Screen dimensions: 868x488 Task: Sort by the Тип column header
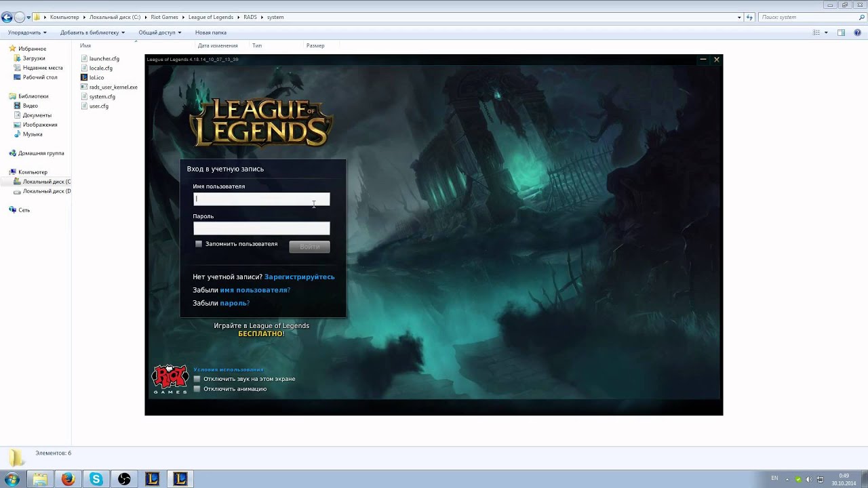coord(257,45)
